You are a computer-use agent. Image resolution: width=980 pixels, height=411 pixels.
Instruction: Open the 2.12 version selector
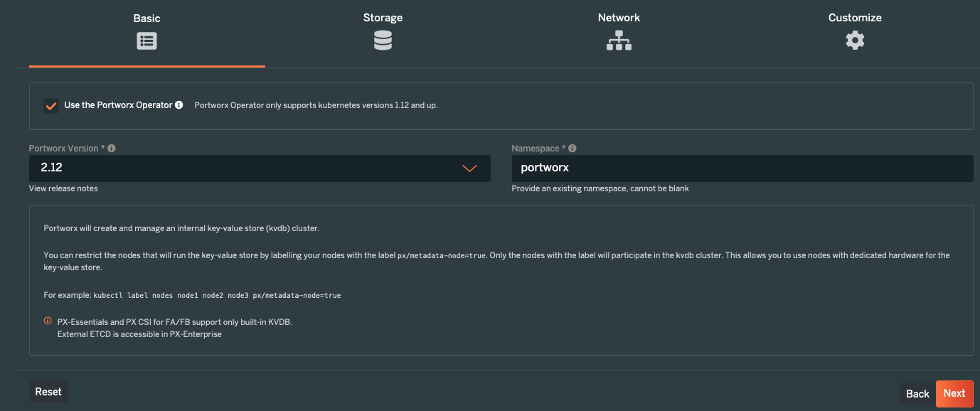(x=260, y=169)
